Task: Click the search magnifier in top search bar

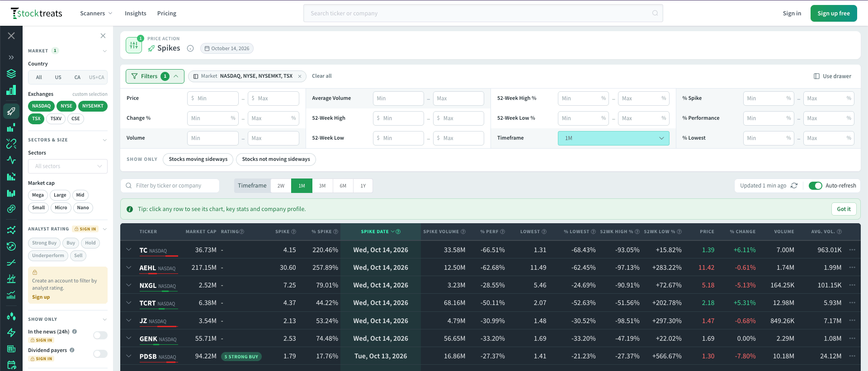Action: [655, 13]
